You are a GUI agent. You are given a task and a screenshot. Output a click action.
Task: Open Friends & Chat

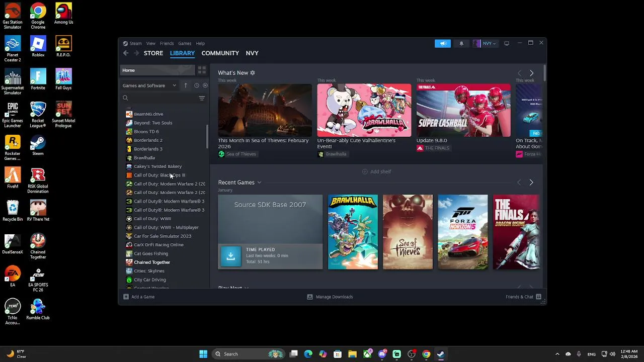tap(523, 297)
